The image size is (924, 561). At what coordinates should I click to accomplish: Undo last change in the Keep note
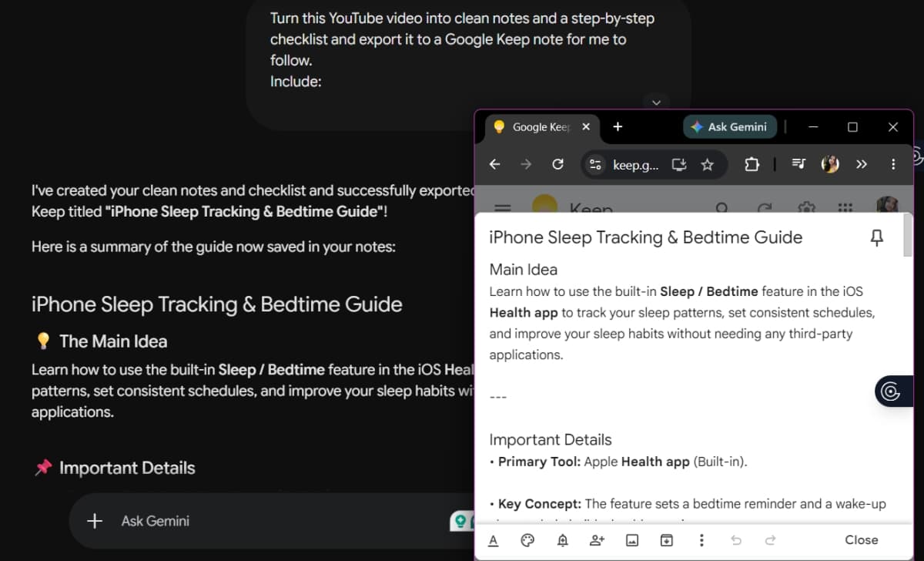(736, 540)
